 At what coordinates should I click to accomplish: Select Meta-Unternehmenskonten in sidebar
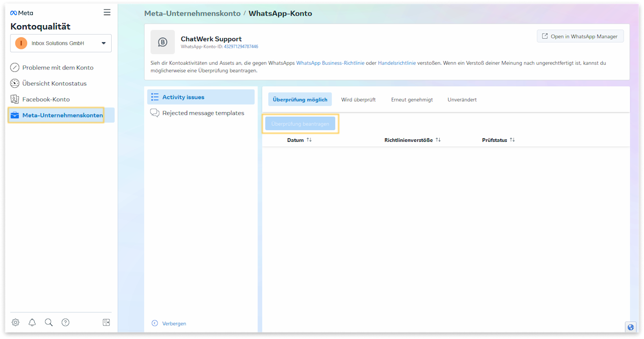click(61, 115)
